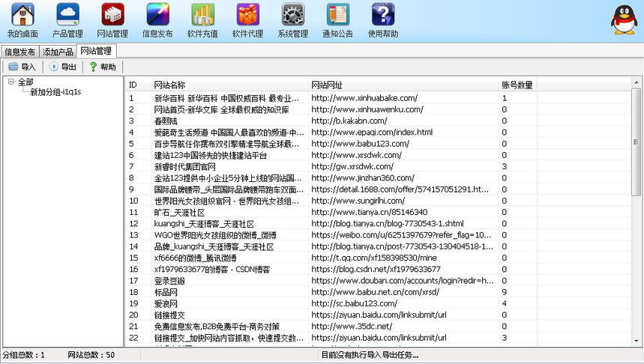The image size is (644, 364).
Task: Select 旷石_天涯社区 row
Action: click(379, 212)
